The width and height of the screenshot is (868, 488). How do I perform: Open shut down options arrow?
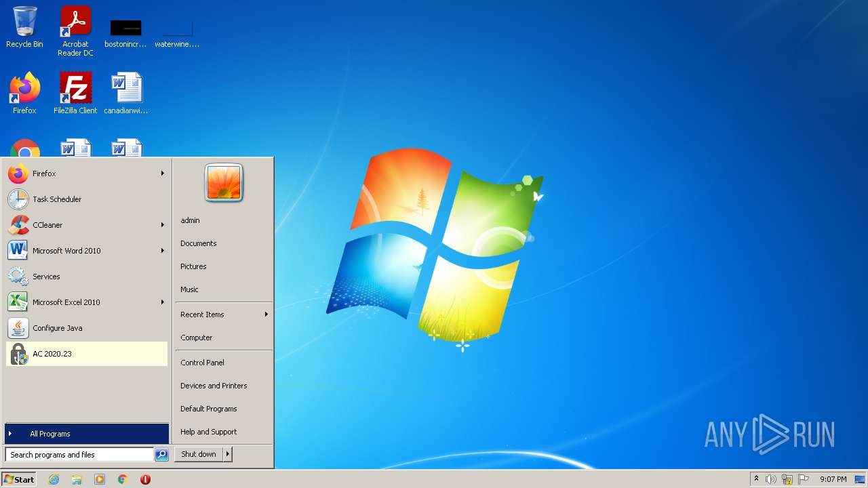coord(228,454)
